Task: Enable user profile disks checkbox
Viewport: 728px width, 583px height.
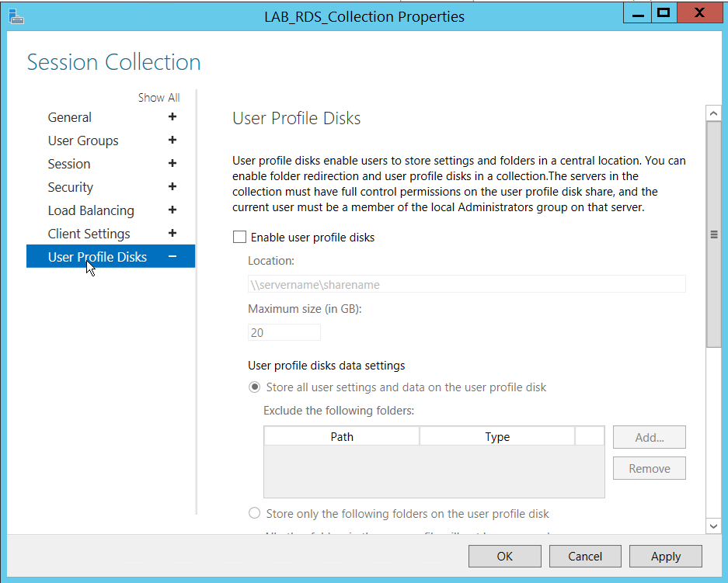Action: (240, 238)
